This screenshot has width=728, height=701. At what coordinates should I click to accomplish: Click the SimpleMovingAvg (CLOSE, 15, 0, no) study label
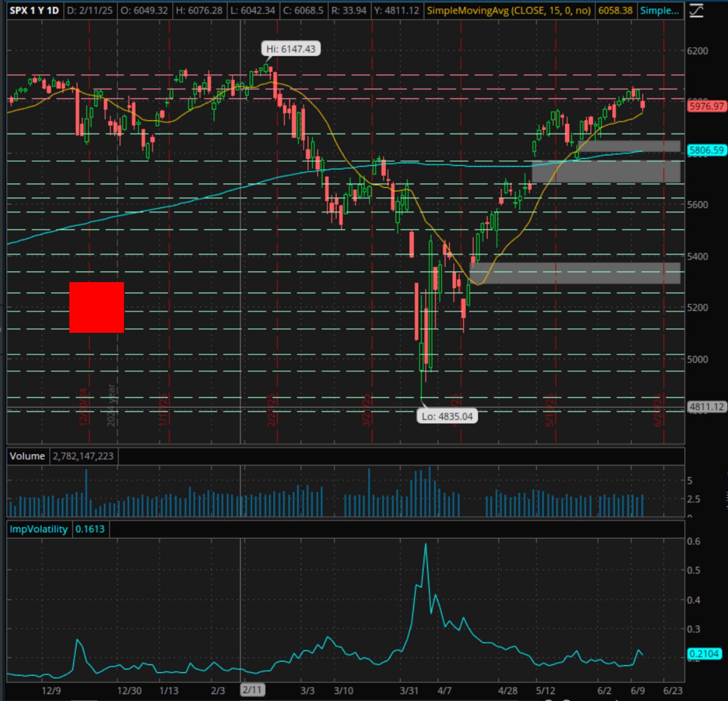click(508, 10)
